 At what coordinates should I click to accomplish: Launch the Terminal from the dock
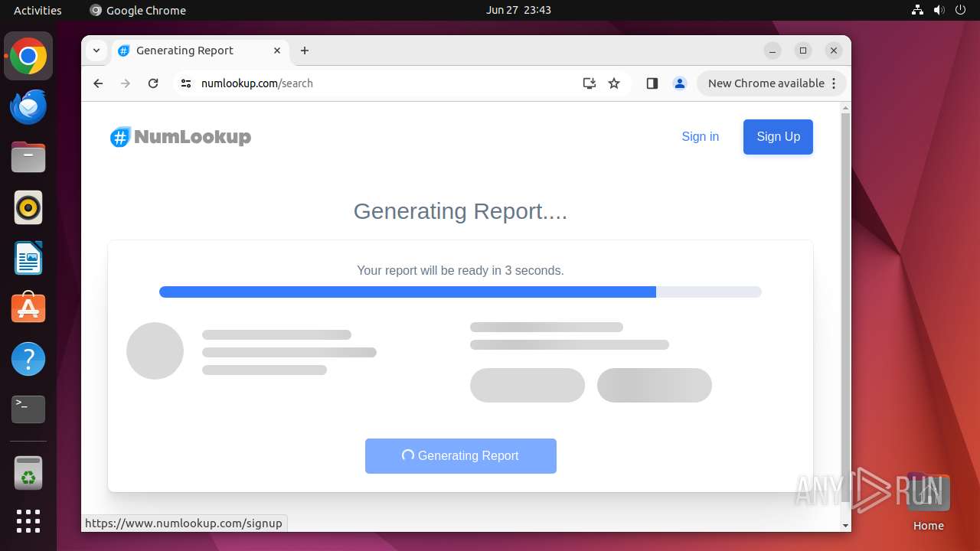pos(28,409)
